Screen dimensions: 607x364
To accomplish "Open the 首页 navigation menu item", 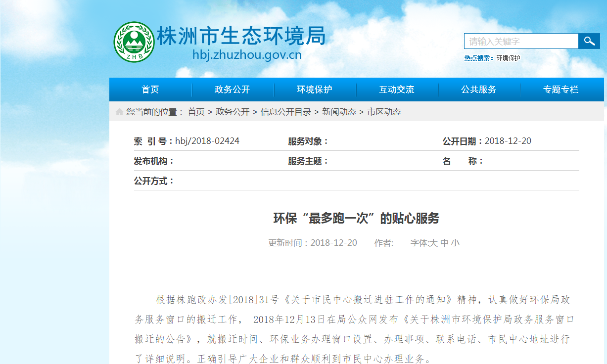I will [150, 90].
